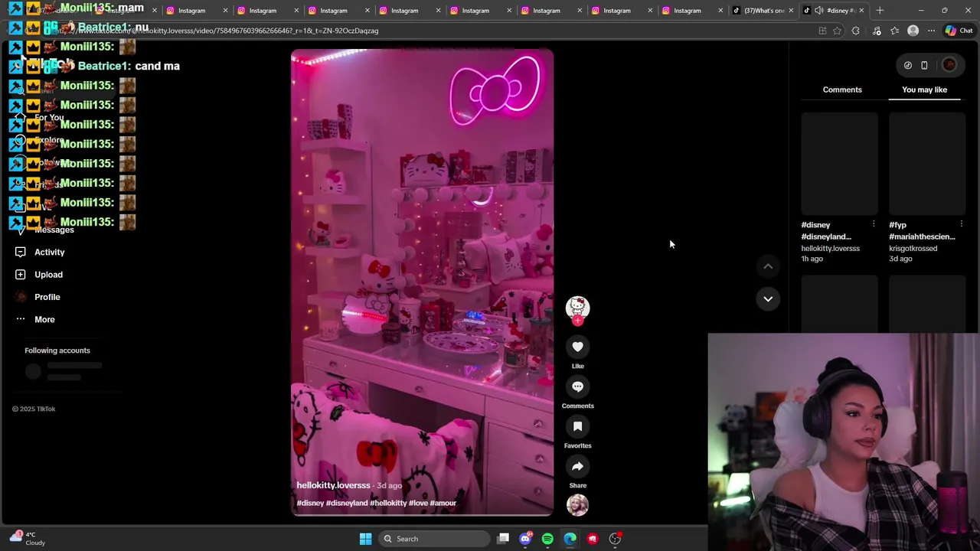
Task: Open the #disney hashtag in the caption
Action: click(x=310, y=503)
